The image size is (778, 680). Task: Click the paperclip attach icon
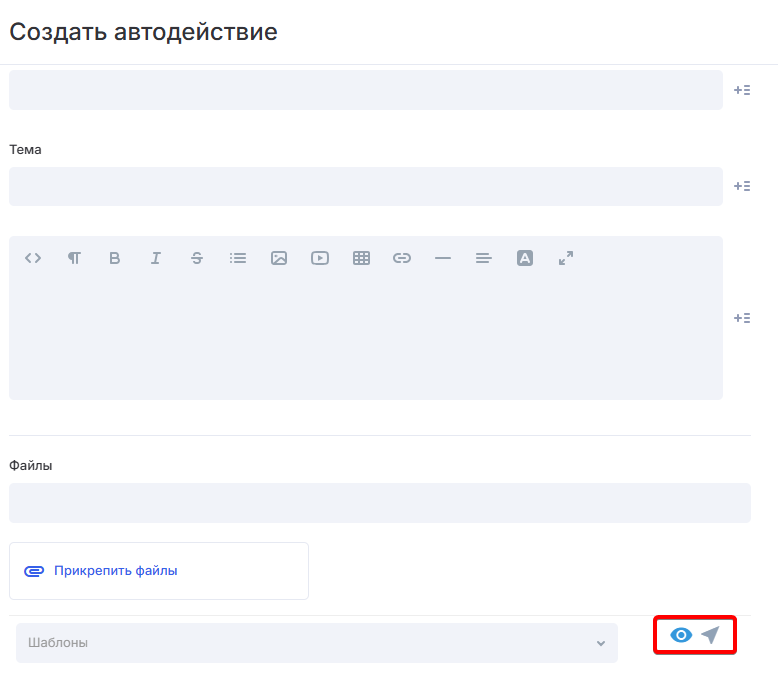[34, 571]
